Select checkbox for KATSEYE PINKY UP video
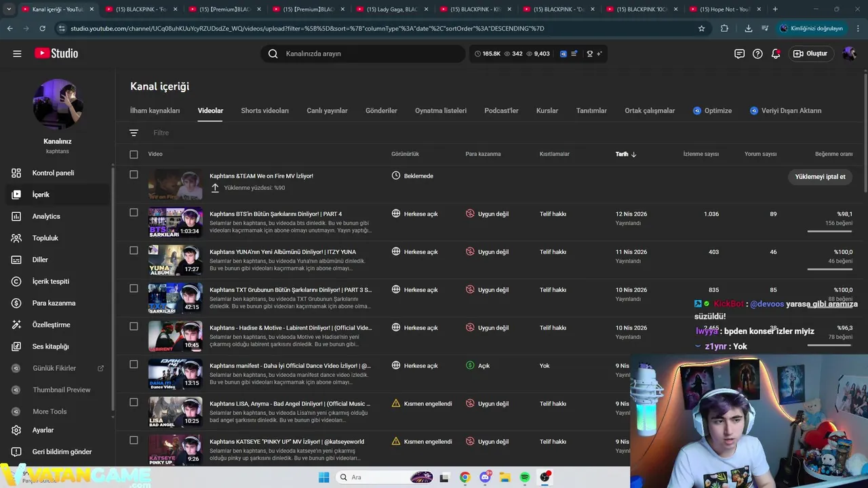Screen dimensions: 868x488 pos(134,440)
